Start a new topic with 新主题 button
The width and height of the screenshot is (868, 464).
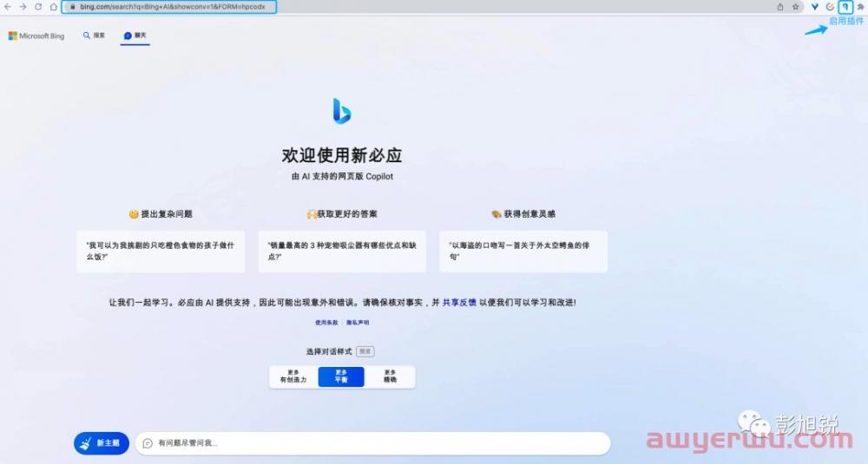click(x=102, y=443)
